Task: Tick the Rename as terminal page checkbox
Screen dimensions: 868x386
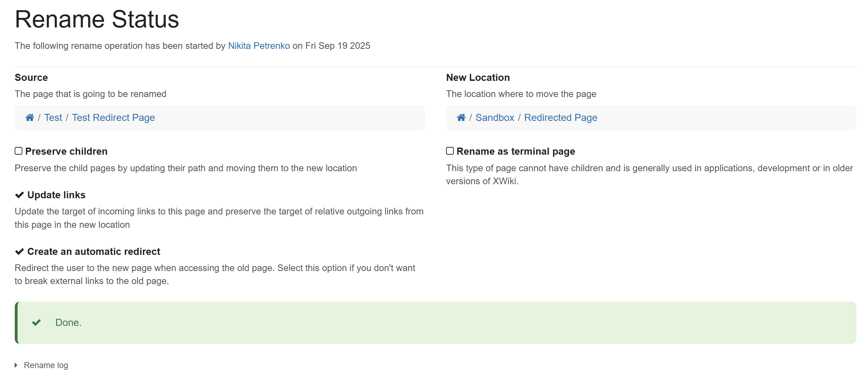Action: click(x=450, y=151)
